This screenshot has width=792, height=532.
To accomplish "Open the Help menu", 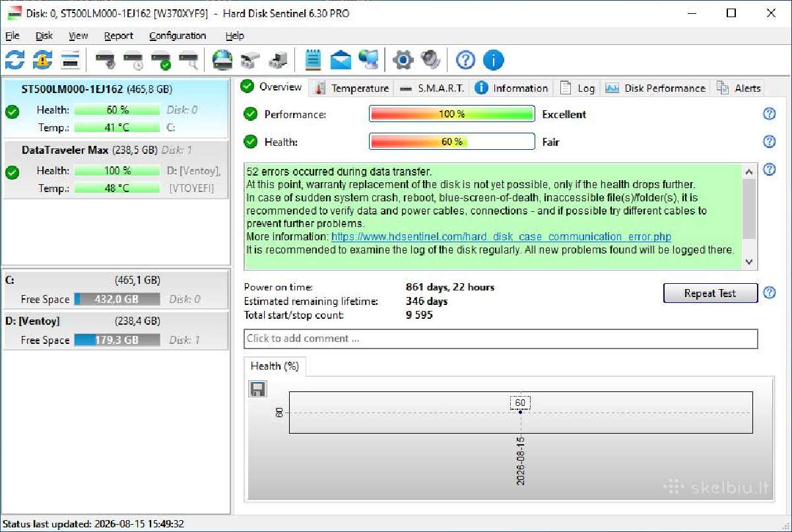I will coord(234,36).
